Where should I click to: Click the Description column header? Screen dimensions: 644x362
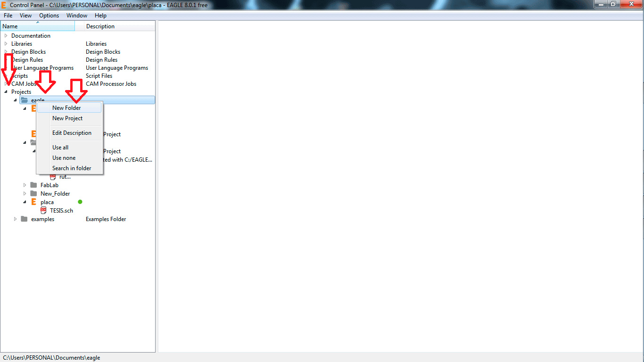(x=120, y=26)
